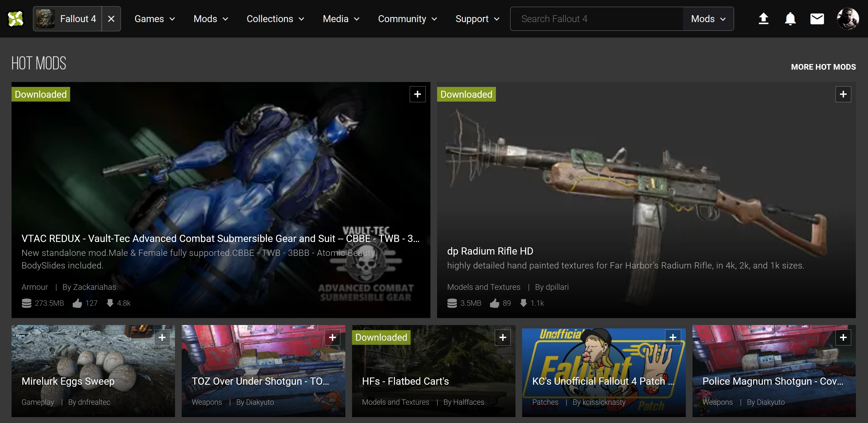868x423 pixels.
Task: Add HFs Flatbed Cart's with plus icon
Action: pos(503,337)
